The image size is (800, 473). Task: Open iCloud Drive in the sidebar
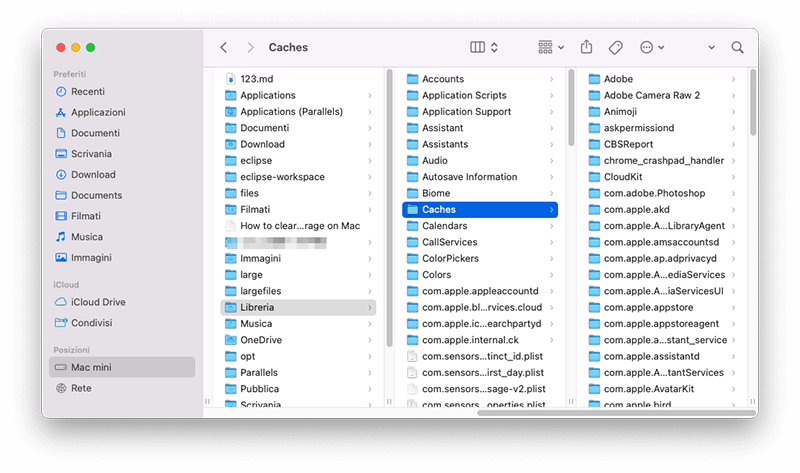point(122,302)
